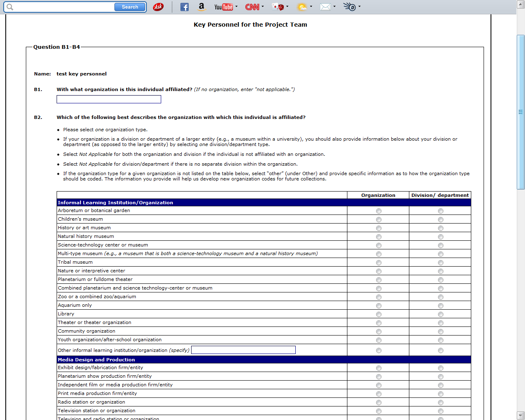Viewport: 525px width, 420px height.
Task: Click the CNN toolbar icon
Action: coord(252,7)
